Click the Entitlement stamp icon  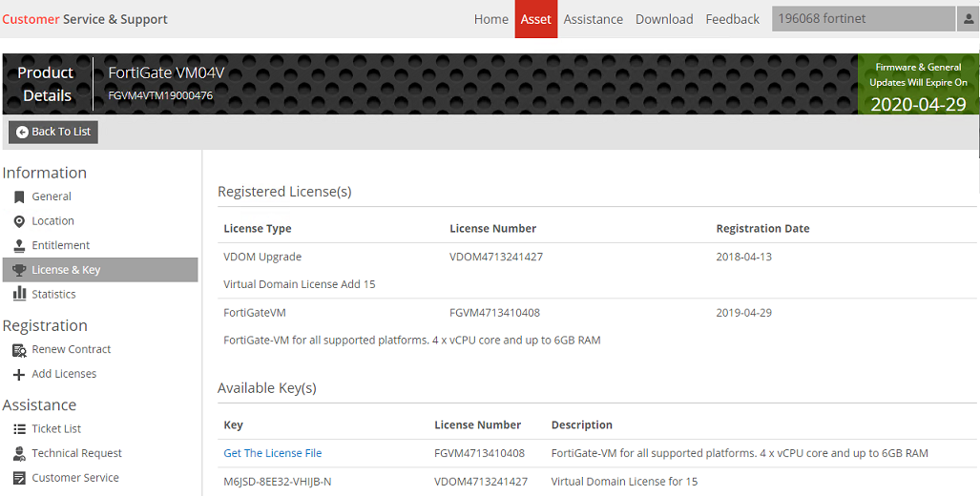[x=19, y=246]
